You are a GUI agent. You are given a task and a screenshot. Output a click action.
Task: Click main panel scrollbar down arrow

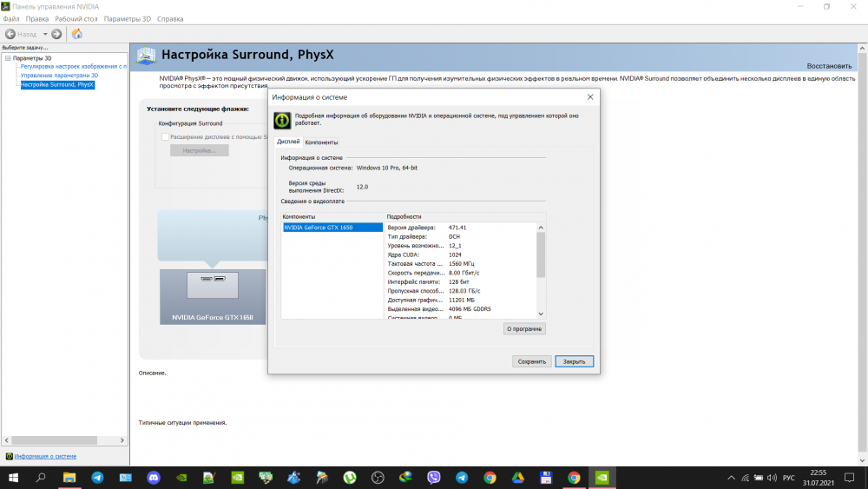[x=863, y=460]
